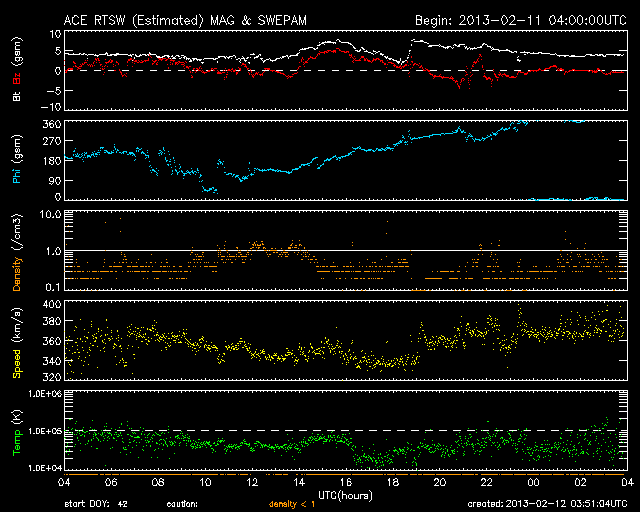The image size is (640, 512).
Task: Click the '16' hour label on time axis
Action: tap(346, 483)
